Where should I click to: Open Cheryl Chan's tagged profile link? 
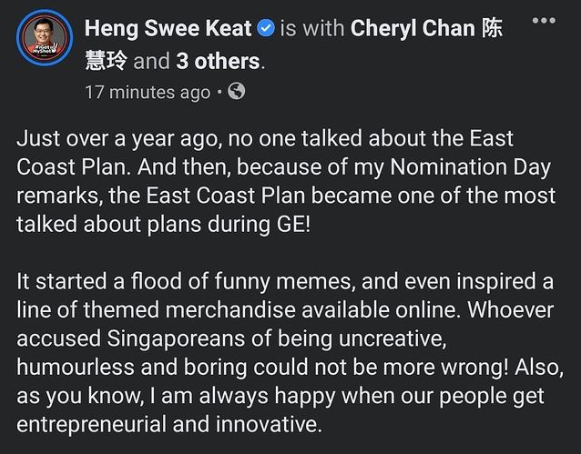[426, 29]
